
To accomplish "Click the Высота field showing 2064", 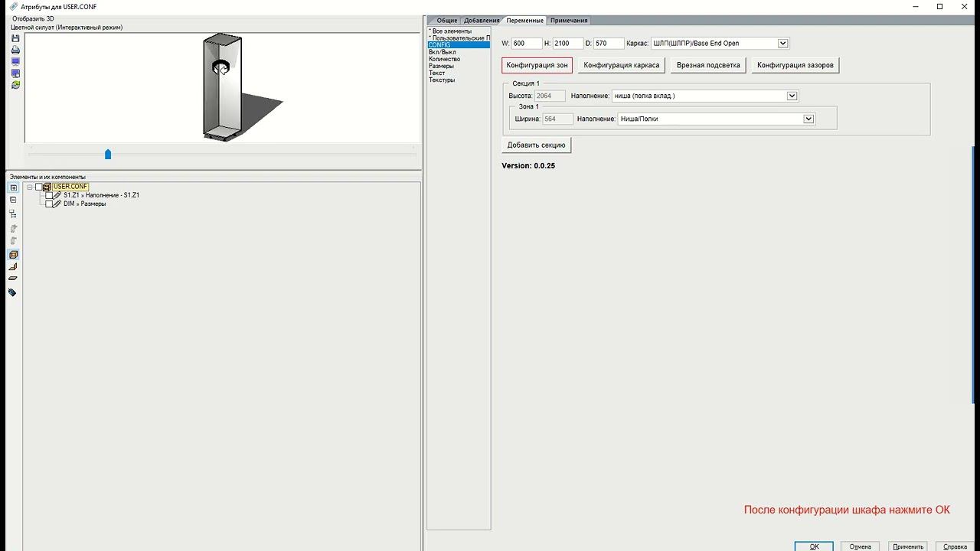I will coord(550,96).
